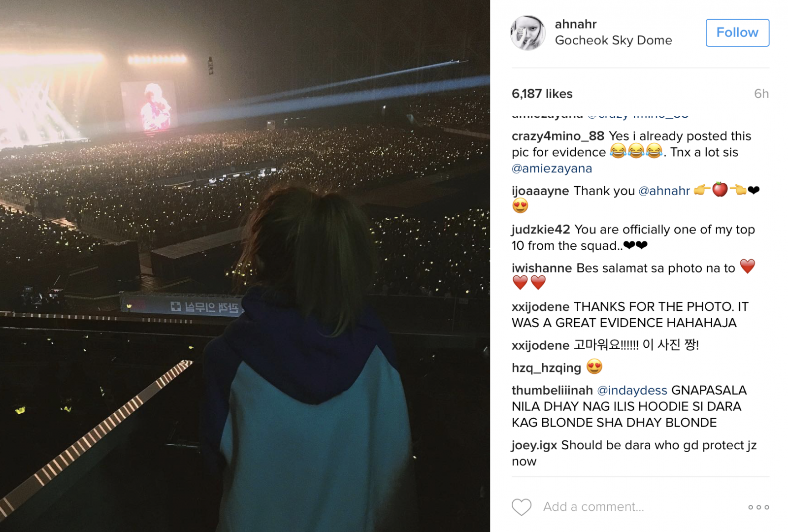
Task: Open ahnahr's profile picture avatar
Action: [528, 33]
